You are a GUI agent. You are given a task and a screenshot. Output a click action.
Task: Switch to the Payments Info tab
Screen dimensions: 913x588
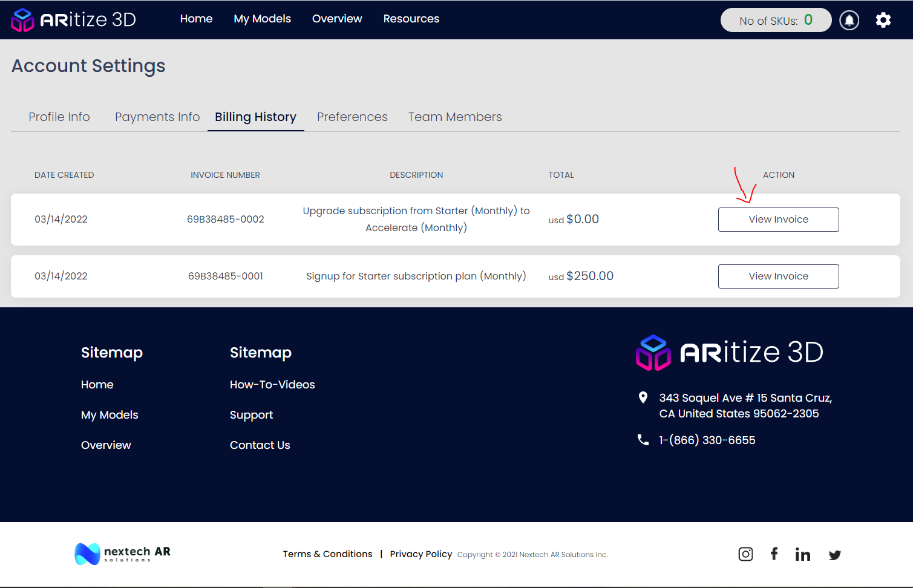pyautogui.click(x=157, y=117)
